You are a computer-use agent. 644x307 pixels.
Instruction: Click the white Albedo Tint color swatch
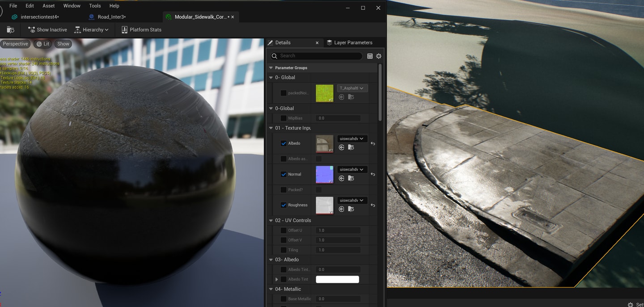pyautogui.click(x=337, y=279)
